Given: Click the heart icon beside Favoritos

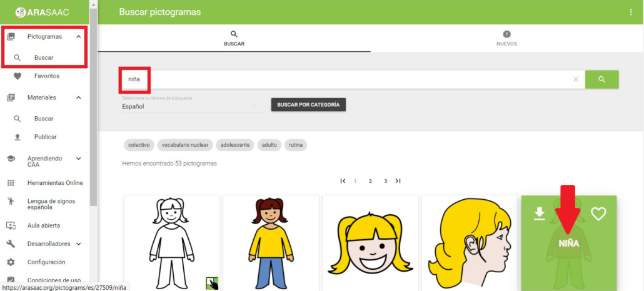Looking at the screenshot, I should 18,76.
